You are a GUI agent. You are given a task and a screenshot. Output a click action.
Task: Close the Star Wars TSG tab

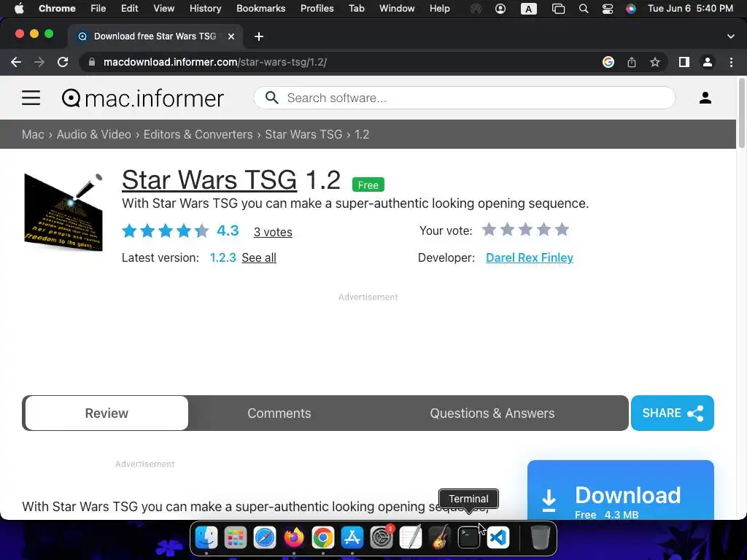click(x=231, y=36)
